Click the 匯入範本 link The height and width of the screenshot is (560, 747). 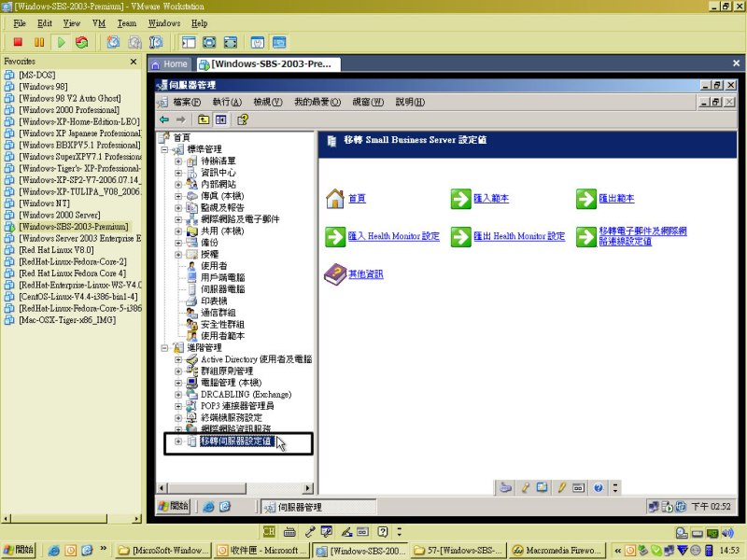tap(491, 199)
